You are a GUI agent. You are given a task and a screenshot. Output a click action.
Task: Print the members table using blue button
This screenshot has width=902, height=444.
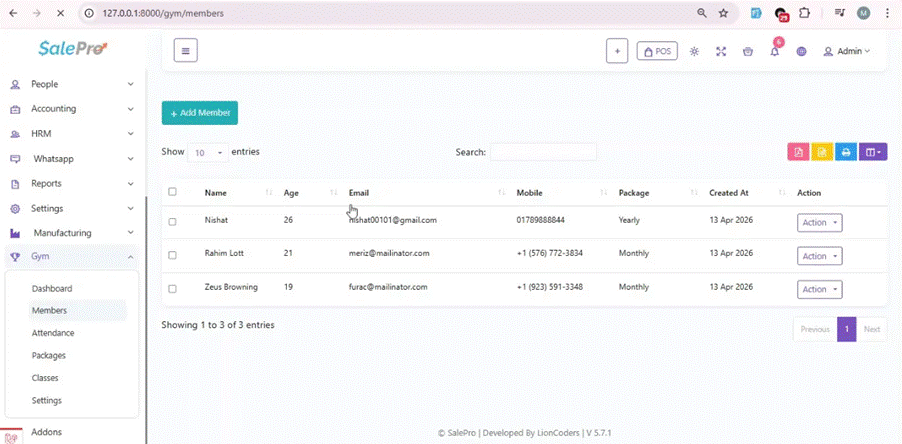[x=846, y=152]
